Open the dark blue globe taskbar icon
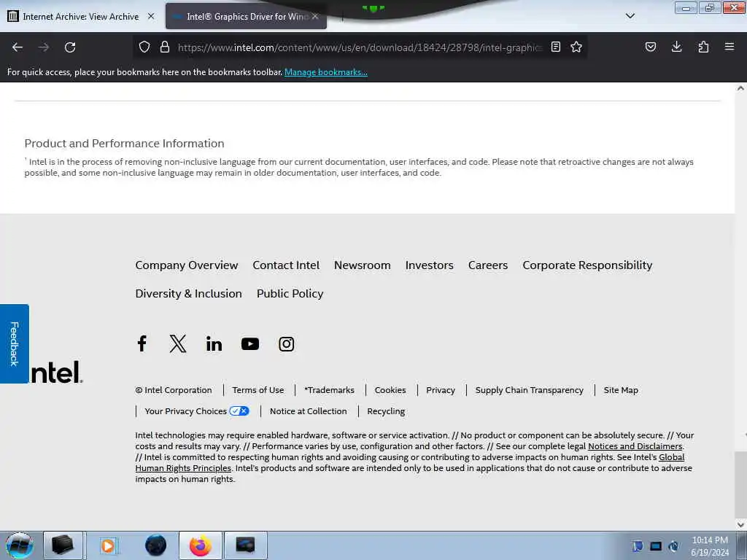 coord(156,545)
